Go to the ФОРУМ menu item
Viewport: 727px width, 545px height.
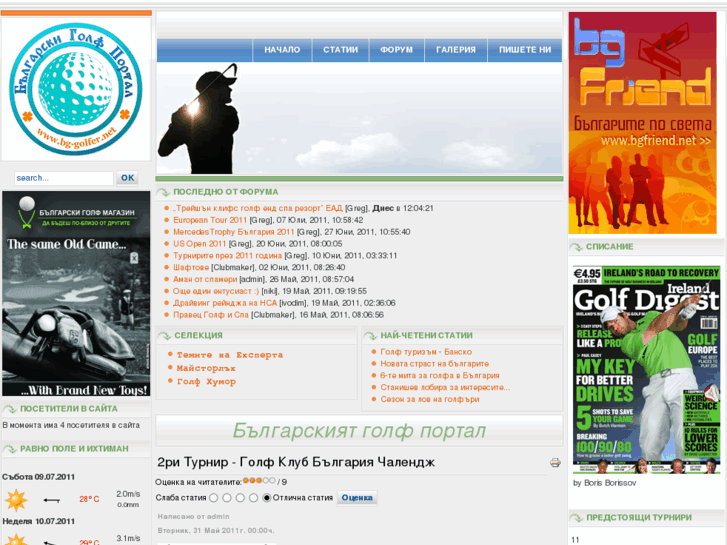[x=396, y=50]
